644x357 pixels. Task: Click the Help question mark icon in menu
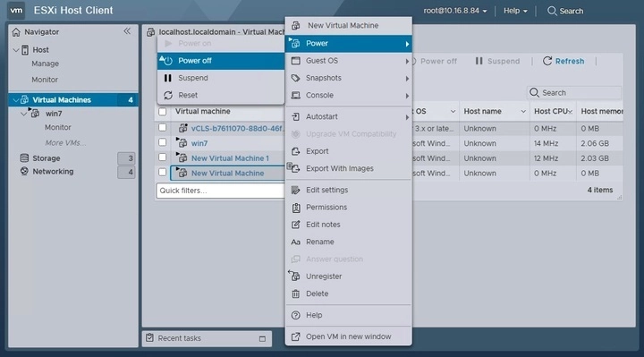tap(296, 315)
